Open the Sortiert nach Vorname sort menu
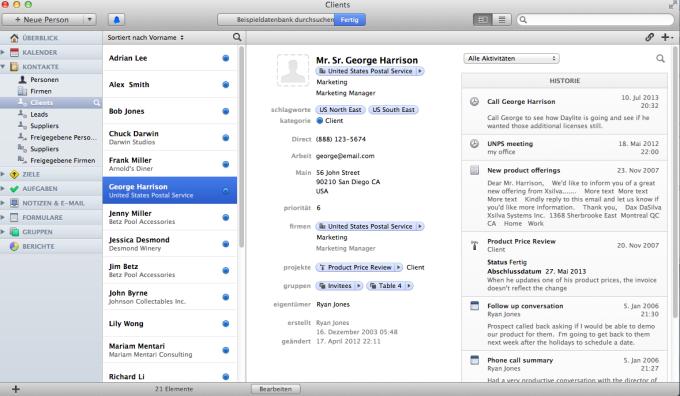 tap(146, 37)
